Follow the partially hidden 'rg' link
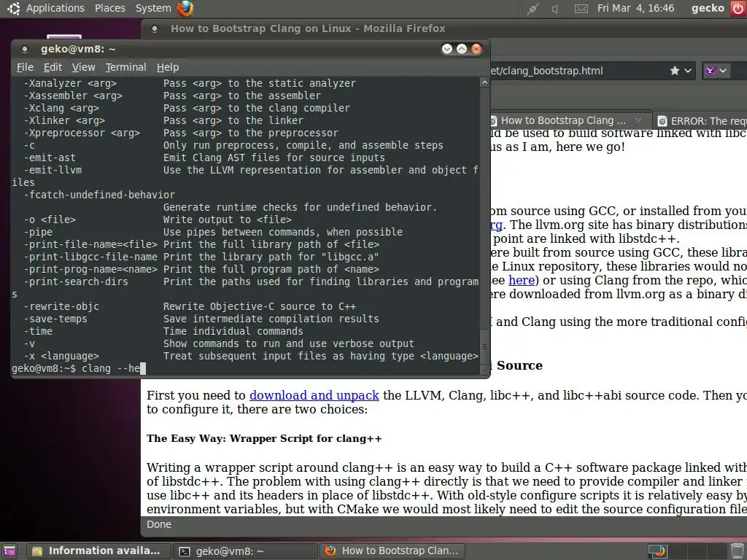This screenshot has width=747, height=560. 496,225
